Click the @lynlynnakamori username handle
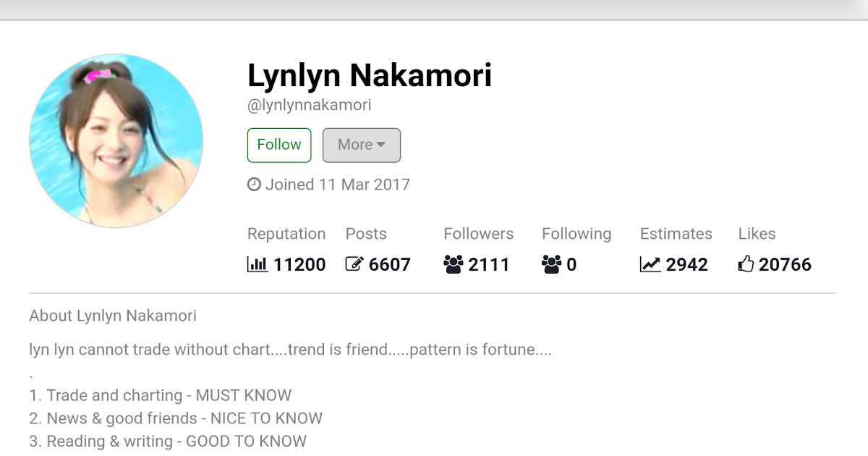 tap(309, 105)
